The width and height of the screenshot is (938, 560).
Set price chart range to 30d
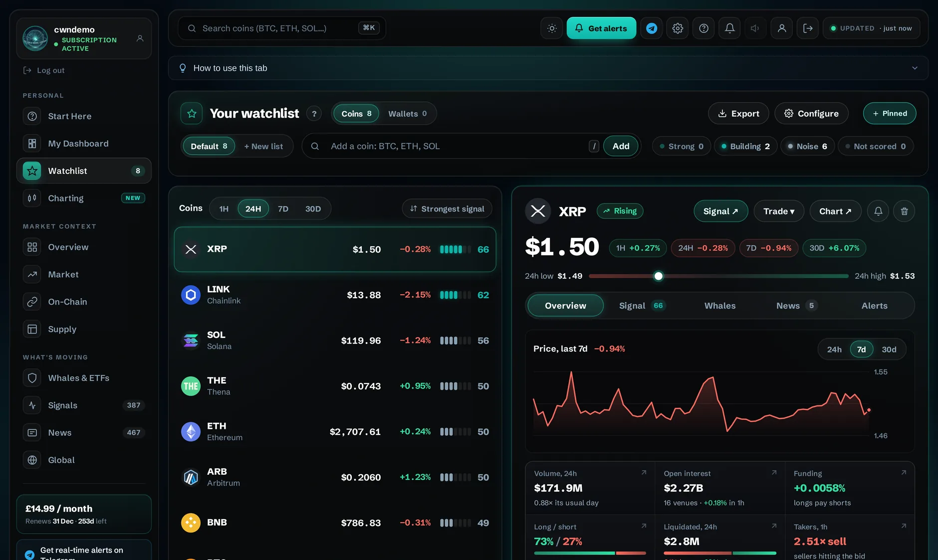pos(889,350)
